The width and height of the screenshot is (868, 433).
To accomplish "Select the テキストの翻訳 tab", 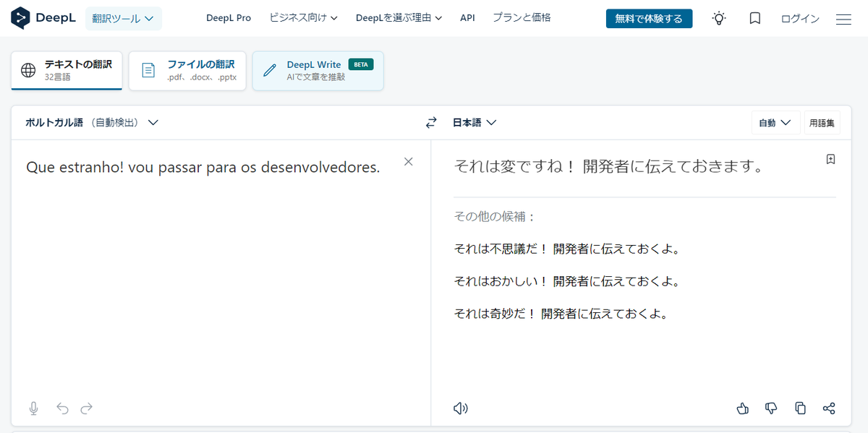I will click(x=67, y=70).
